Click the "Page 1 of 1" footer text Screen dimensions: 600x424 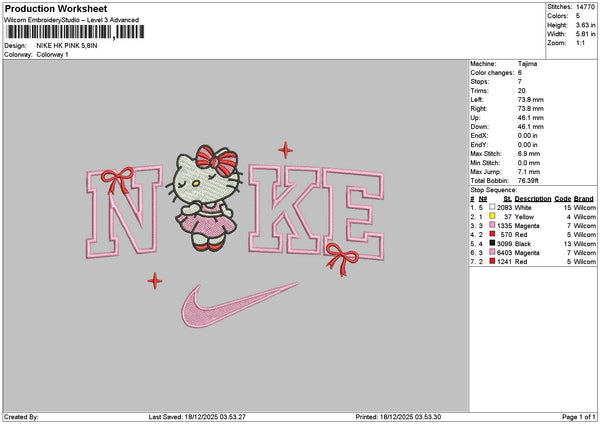[579, 417]
